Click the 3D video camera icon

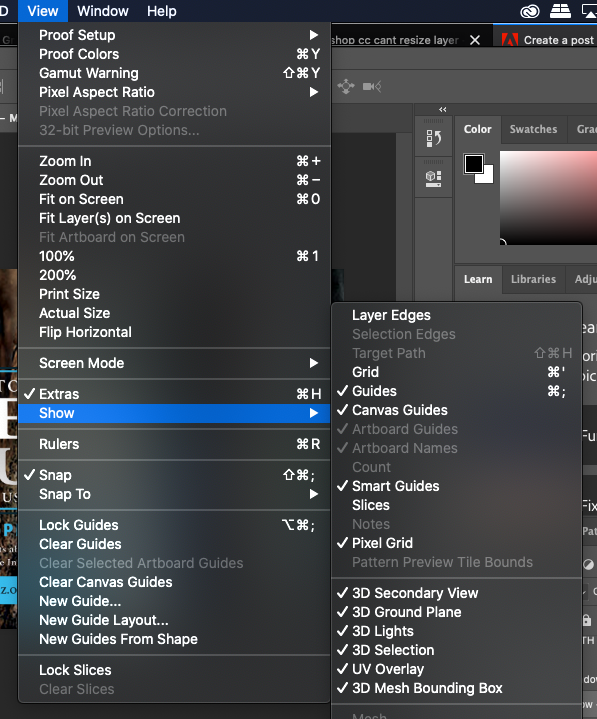point(372,86)
